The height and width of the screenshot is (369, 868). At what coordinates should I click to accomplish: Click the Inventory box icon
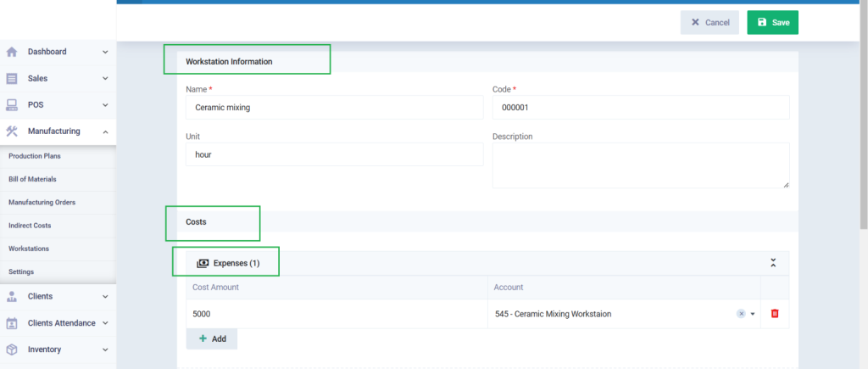point(12,349)
